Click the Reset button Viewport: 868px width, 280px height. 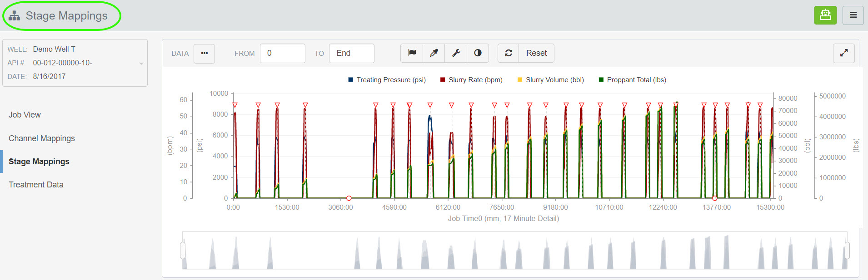pos(536,53)
